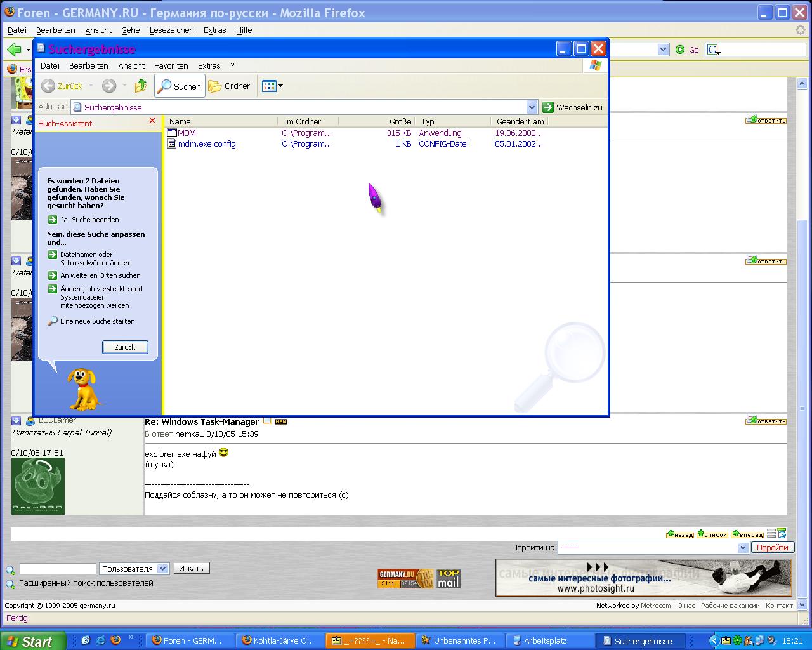Open Lesezeichen menu in Firefox
812x650 pixels.
(x=171, y=30)
